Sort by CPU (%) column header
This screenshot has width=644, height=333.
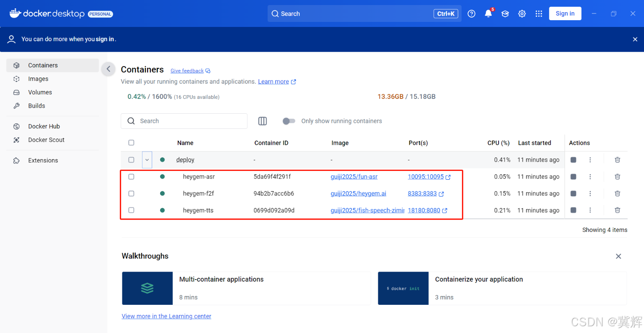(499, 143)
